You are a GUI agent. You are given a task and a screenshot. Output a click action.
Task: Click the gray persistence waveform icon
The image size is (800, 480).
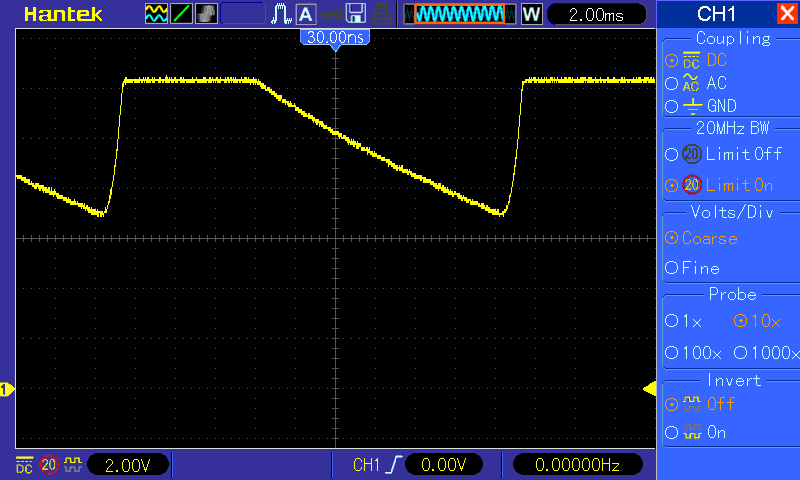click(x=206, y=14)
